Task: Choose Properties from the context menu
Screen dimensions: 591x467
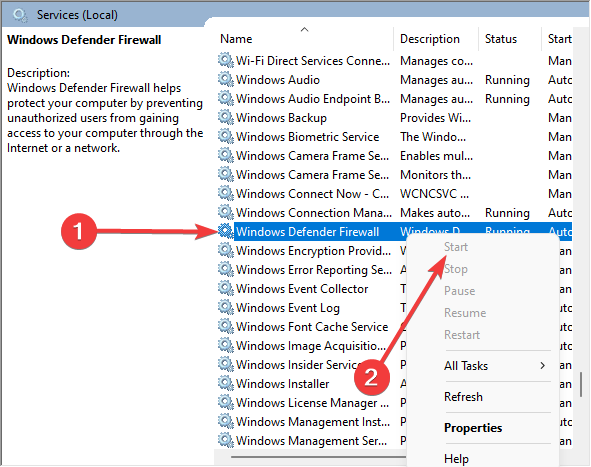Action: click(x=473, y=428)
